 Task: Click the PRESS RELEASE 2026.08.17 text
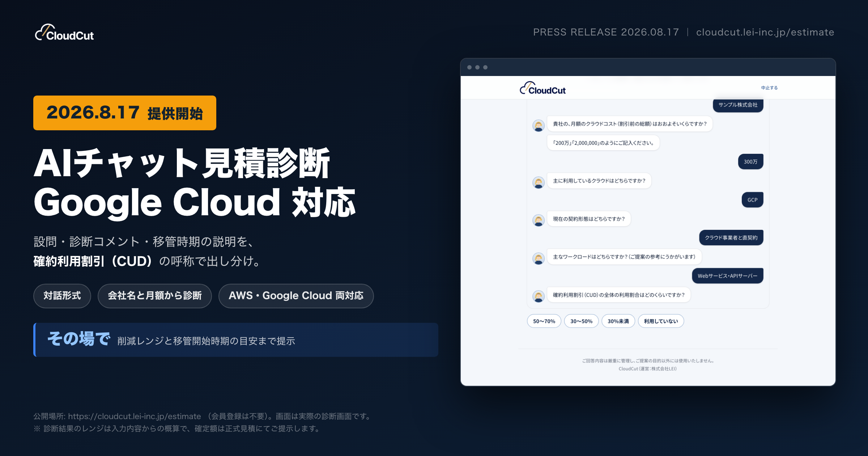[606, 32]
